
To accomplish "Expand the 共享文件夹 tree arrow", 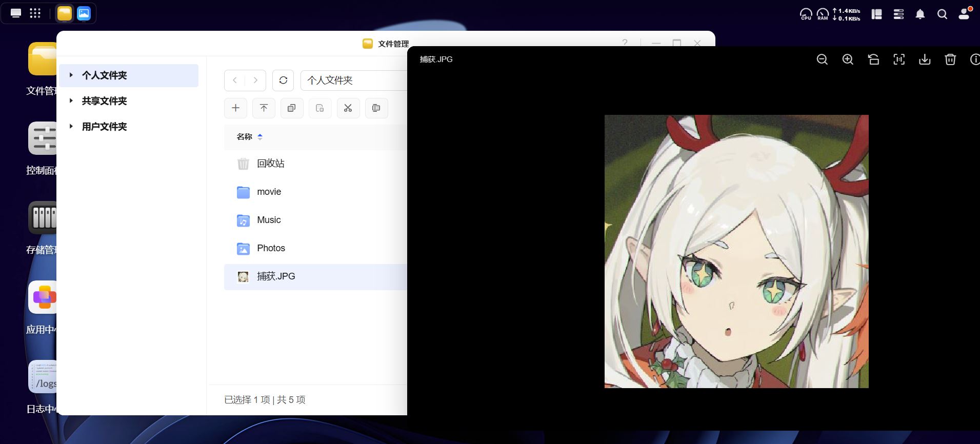I will pyautogui.click(x=71, y=100).
